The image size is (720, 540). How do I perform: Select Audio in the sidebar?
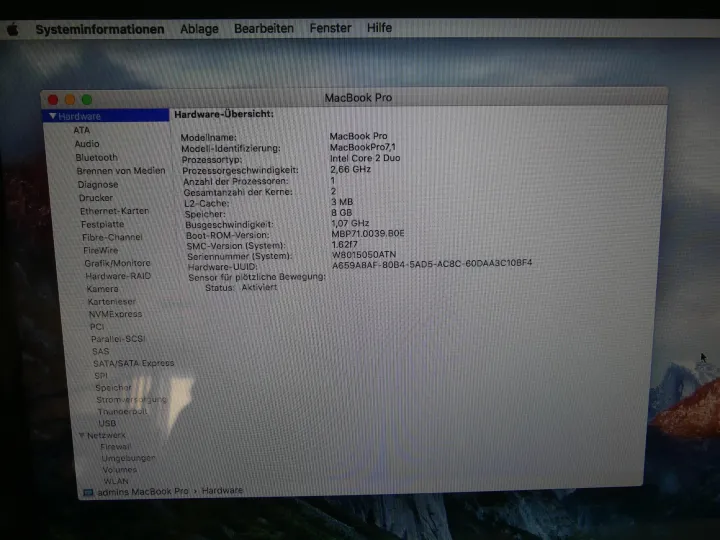[x=87, y=144]
